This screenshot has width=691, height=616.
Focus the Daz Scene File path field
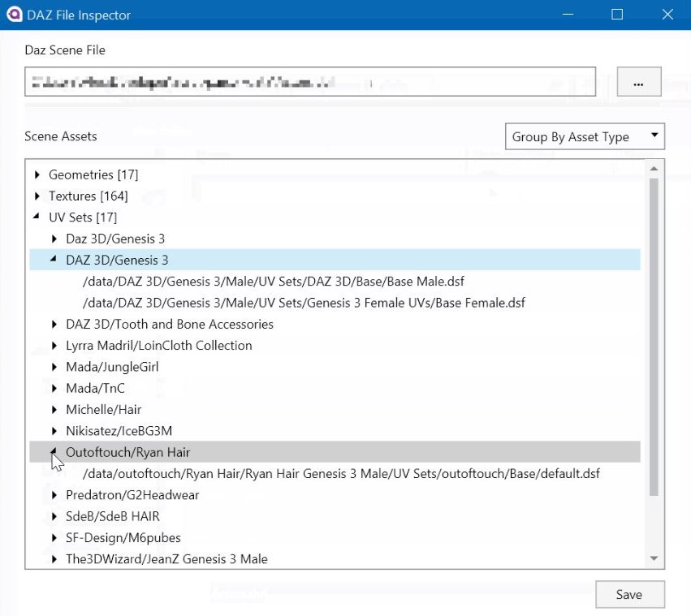click(310, 81)
